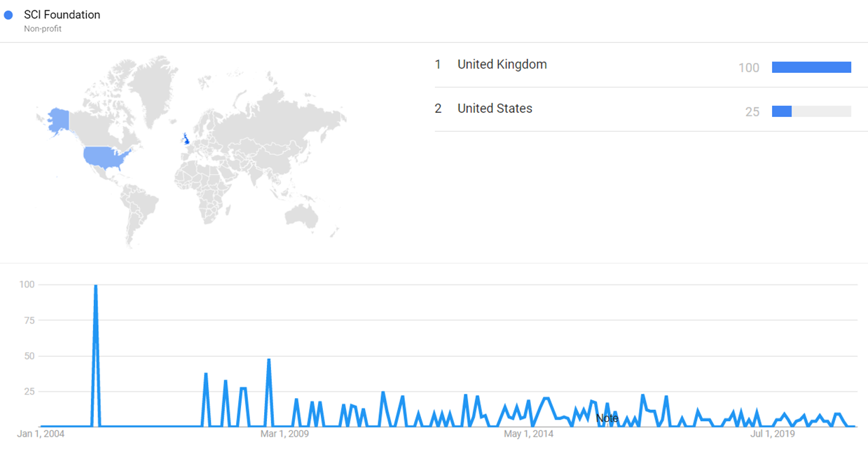The width and height of the screenshot is (868, 452).
Task: Click the Mar 1, 2009 axis label
Action: [284, 434]
